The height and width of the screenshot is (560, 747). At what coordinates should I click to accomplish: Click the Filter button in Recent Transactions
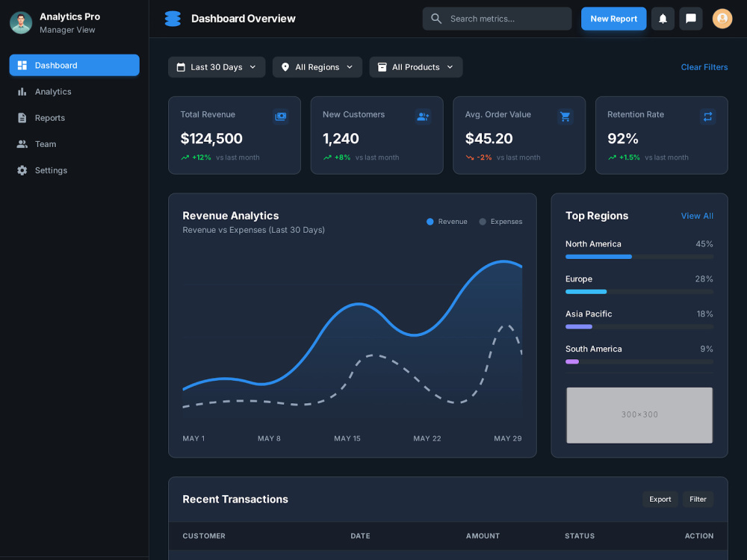[x=698, y=499]
